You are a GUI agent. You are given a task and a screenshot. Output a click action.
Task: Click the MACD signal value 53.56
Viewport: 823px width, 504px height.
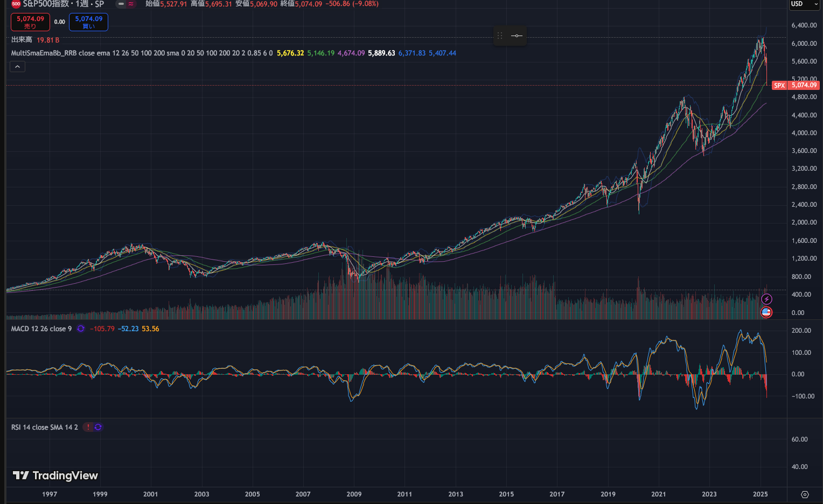150,329
